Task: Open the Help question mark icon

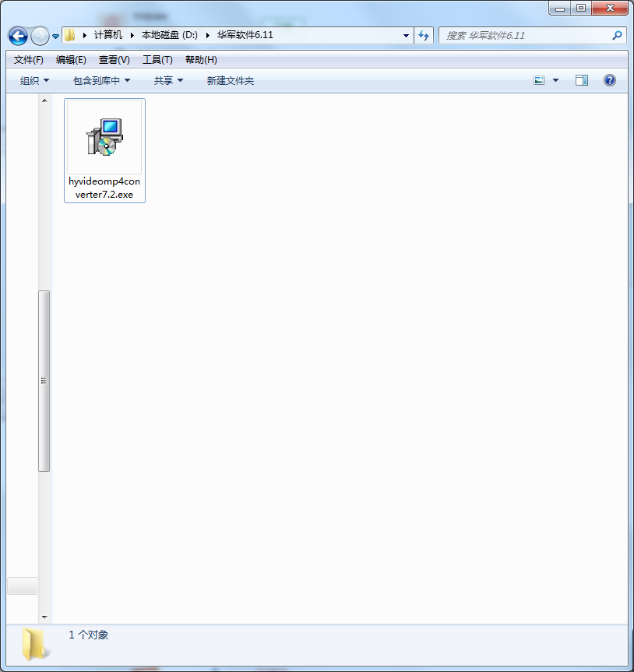Action: [x=610, y=79]
